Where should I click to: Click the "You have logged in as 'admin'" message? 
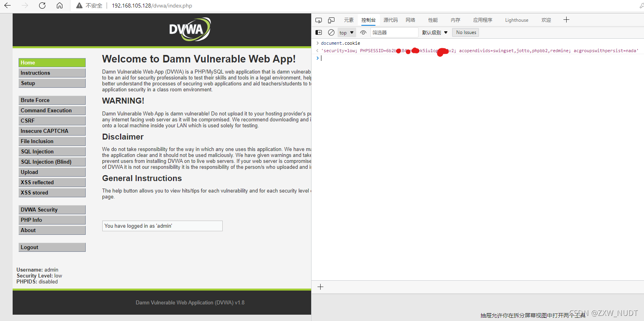pyautogui.click(x=162, y=226)
